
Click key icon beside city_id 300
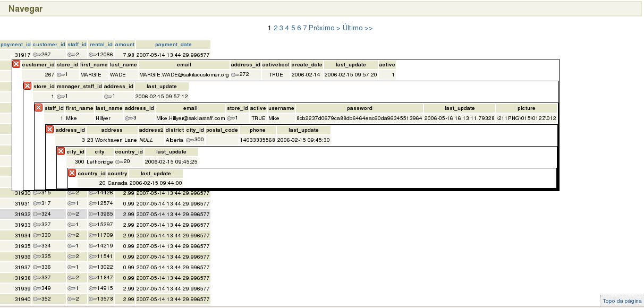(190, 140)
